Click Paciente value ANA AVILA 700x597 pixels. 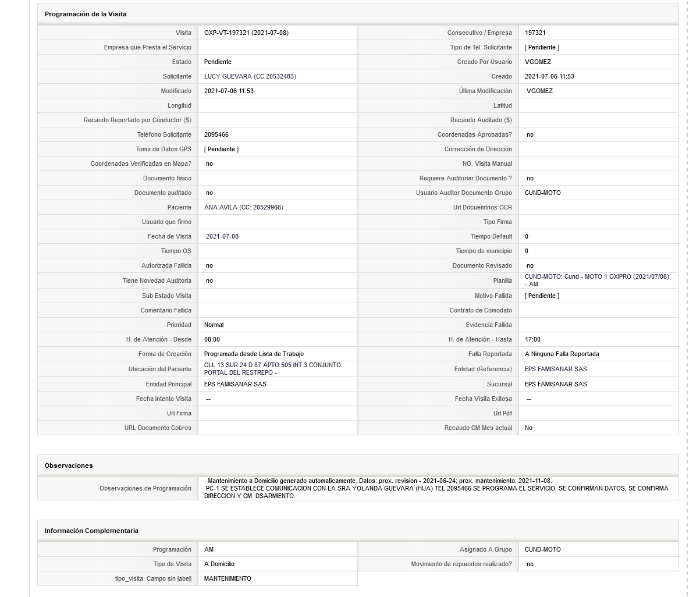point(244,208)
